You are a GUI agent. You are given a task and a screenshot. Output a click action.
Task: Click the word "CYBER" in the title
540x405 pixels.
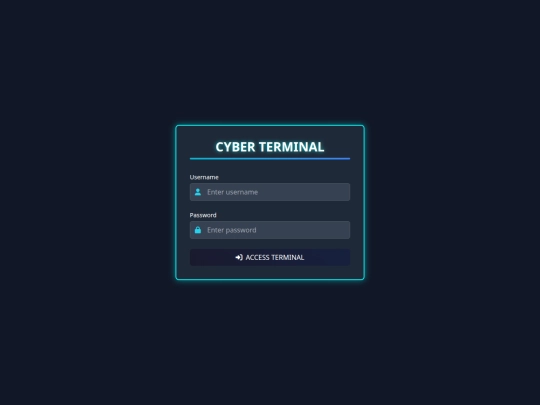[235, 147]
